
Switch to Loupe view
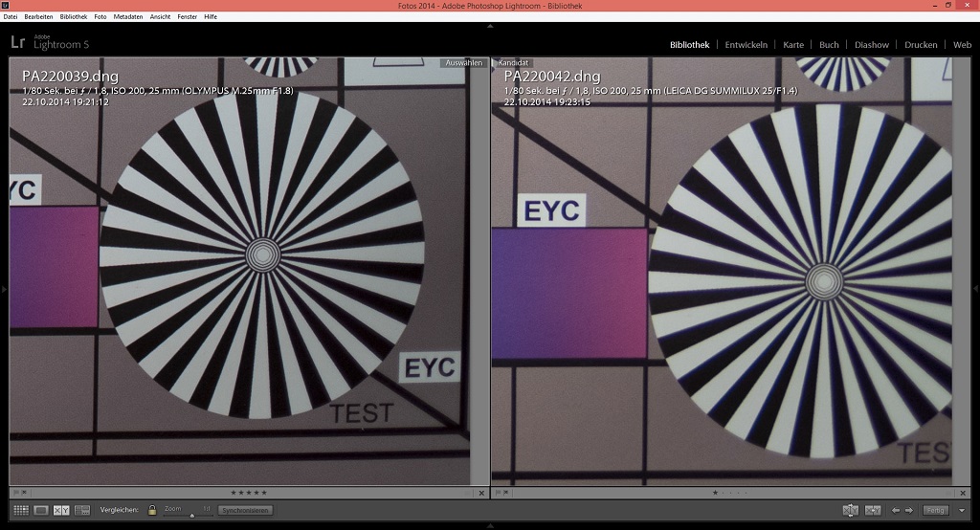(41, 510)
